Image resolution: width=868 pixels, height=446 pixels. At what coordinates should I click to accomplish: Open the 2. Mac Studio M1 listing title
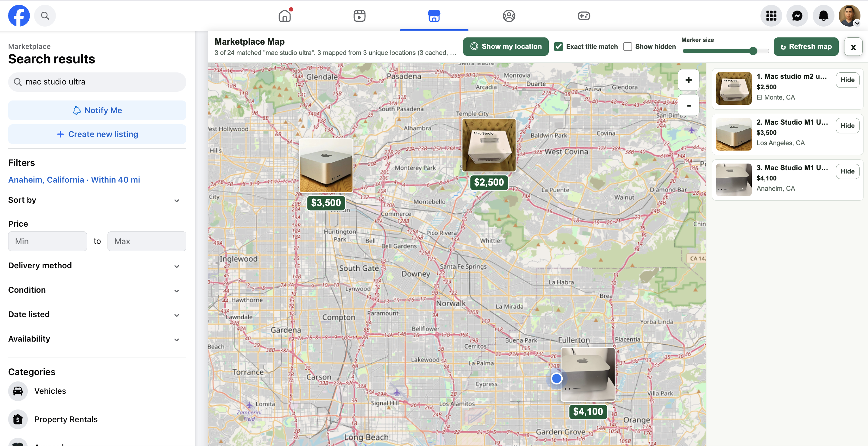pos(792,122)
